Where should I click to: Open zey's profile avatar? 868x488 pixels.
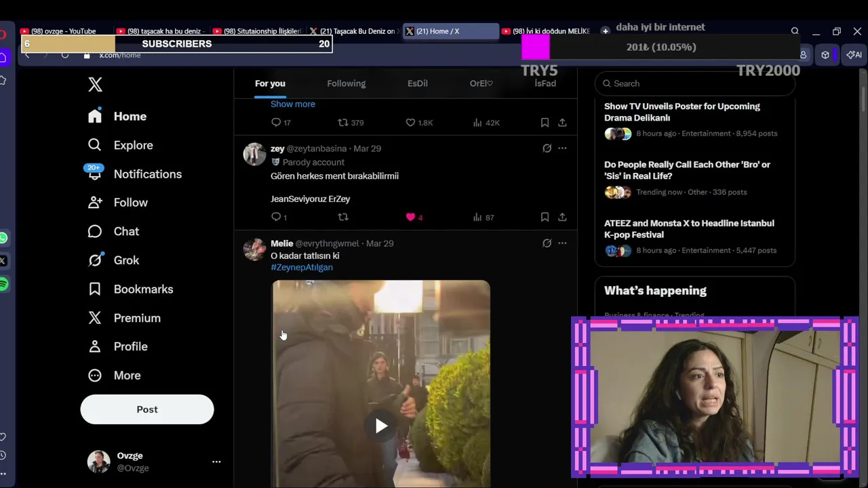coord(255,155)
